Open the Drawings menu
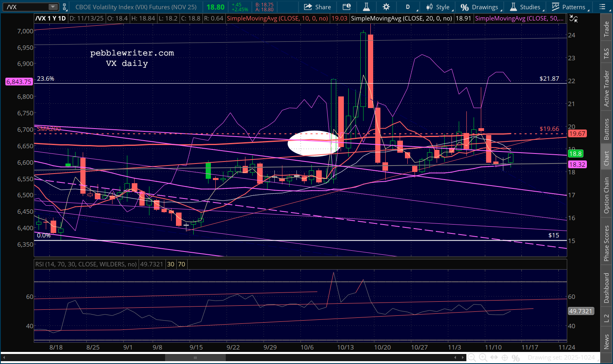This screenshot has width=613, height=364. [x=481, y=7]
